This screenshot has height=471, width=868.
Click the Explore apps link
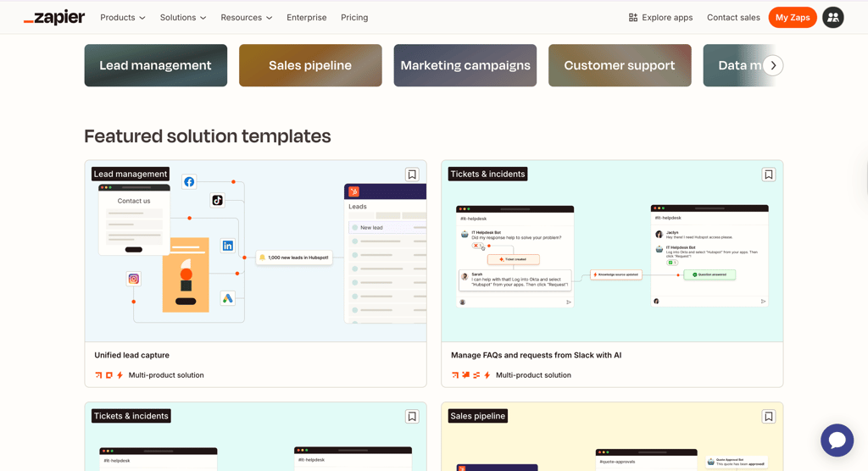tap(660, 18)
